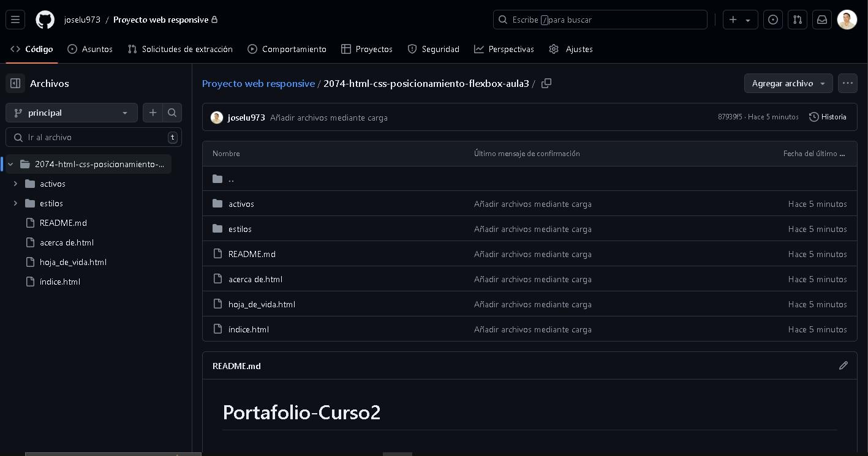Open the Agregar archivo dropdown
Screen dimensions: 868x456
pyautogui.click(x=788, y=83)
